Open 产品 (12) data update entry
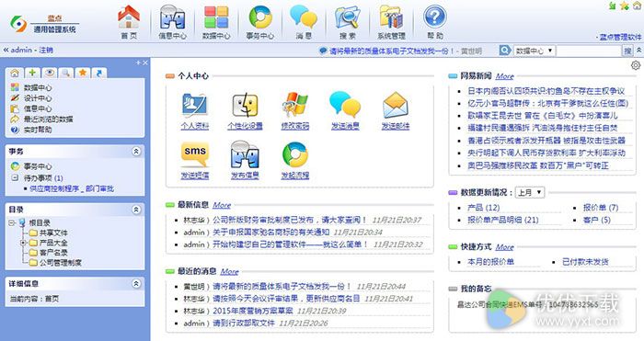Image resolution: width=644 pixels, height=341 pixels. click(x=483, y=208)
